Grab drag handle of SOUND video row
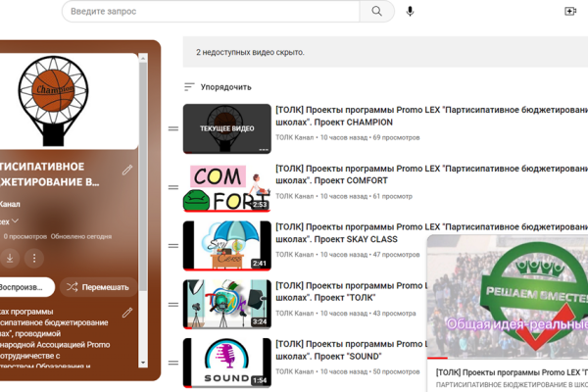Viewport: 588px width, 392px height. click(x=172, y=363)
